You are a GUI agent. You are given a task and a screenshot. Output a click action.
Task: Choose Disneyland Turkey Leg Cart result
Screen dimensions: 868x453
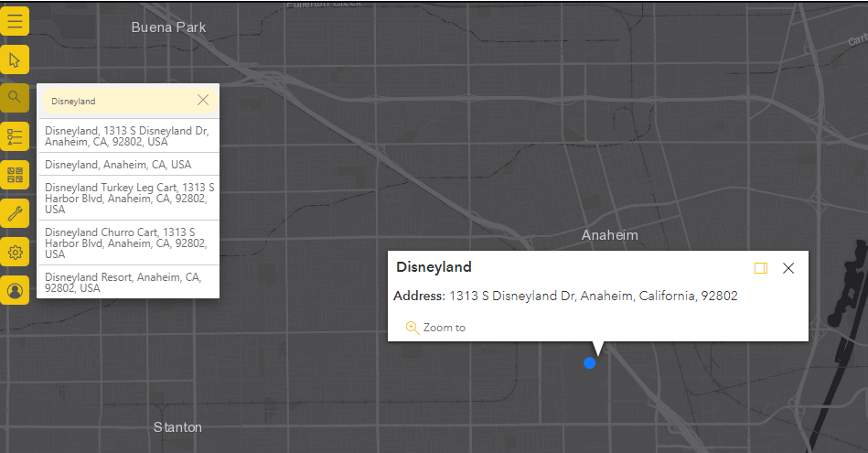(128, 199)
